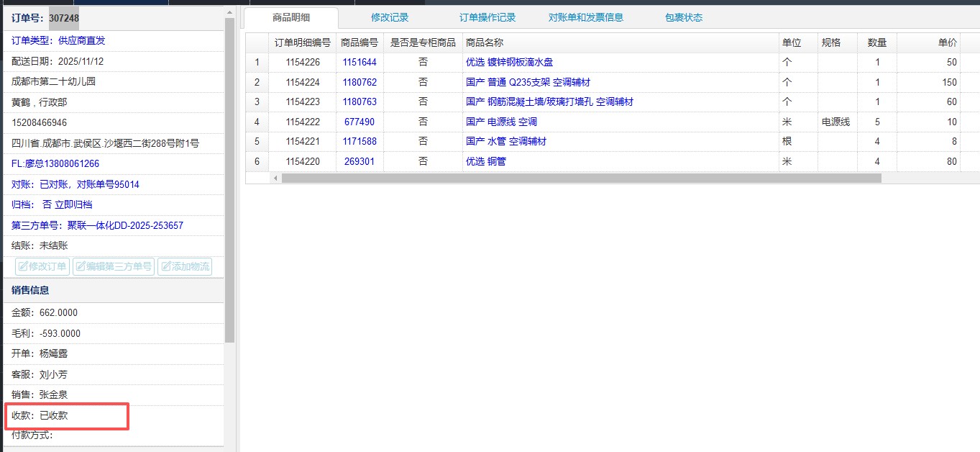This screenshot has width=980, height=452.
Task: Click the table's horizontal scrollbar thumb
Action: click(x=581, y=178)
